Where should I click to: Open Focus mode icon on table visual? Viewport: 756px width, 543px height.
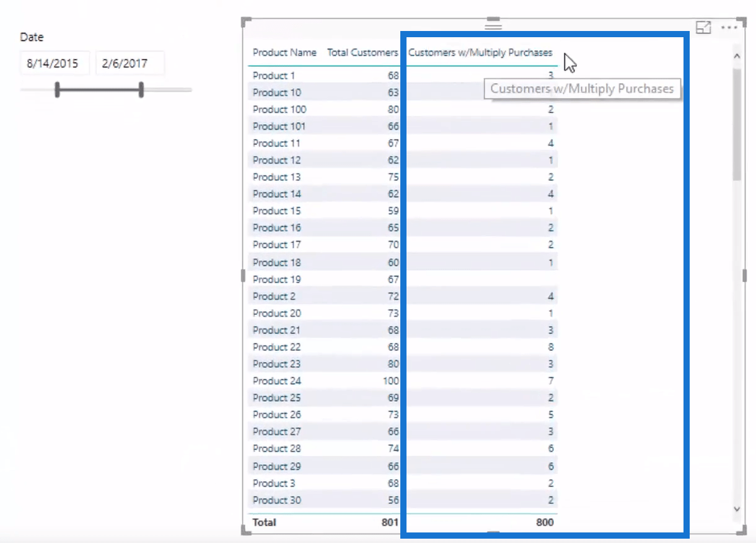point(703,27)
